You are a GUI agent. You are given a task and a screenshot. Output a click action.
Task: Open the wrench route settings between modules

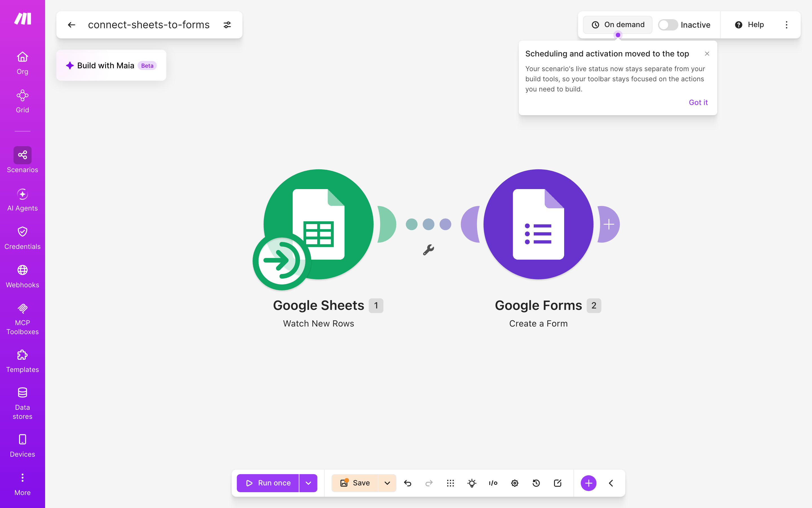point(429,250)
